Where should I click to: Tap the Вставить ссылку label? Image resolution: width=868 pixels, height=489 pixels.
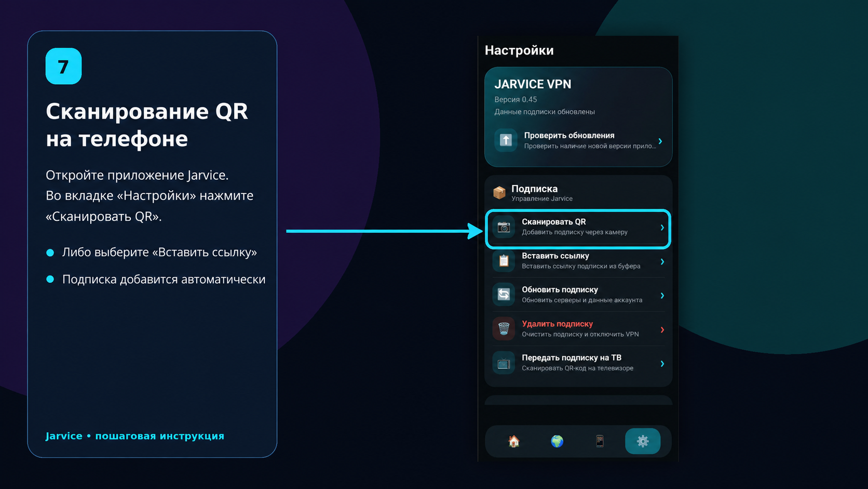[555, 256]
